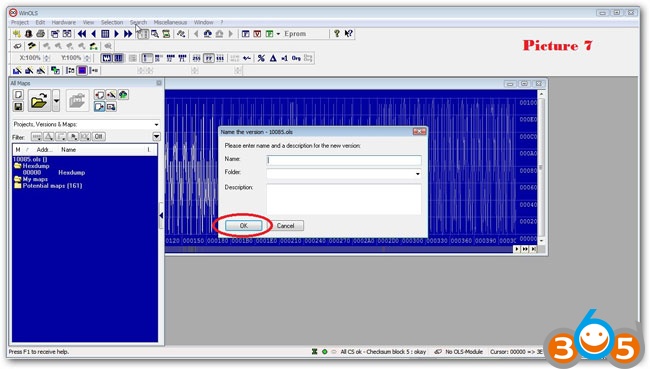Open dropdown arrow beside open folder icon
Image resolution: width=650 pixels, height=369 pixels.
(x=56, y=101)
